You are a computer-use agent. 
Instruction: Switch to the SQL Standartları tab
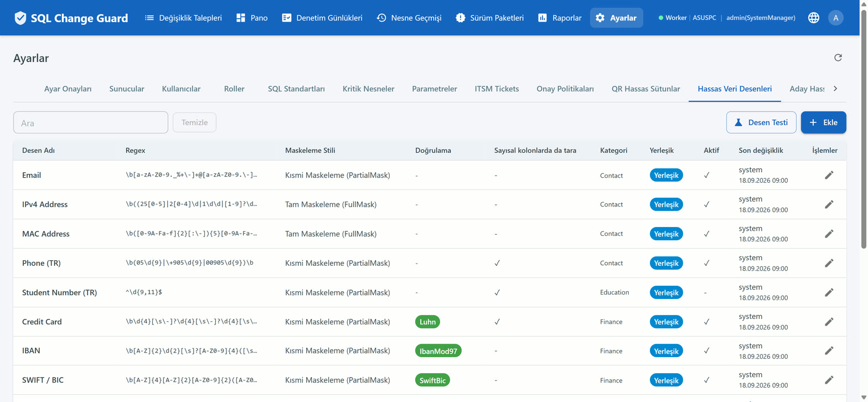(x=296, y=89)
